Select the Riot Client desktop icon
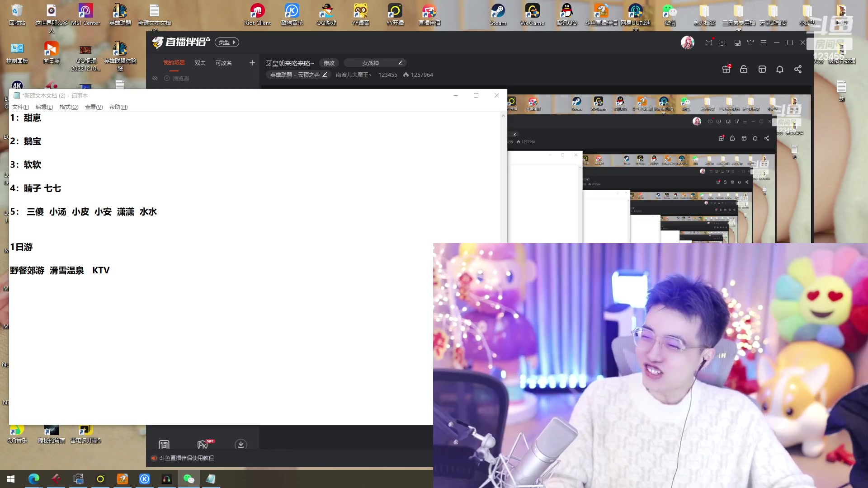Viewport: 868px width, 488px height. click(257, 14)
